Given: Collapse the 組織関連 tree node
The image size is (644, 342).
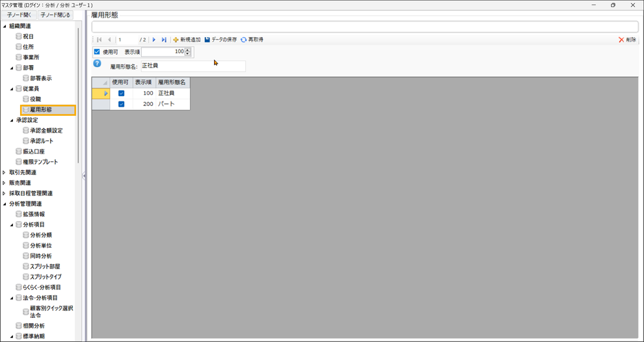Looking at the screenshot, I should point(5,26).
